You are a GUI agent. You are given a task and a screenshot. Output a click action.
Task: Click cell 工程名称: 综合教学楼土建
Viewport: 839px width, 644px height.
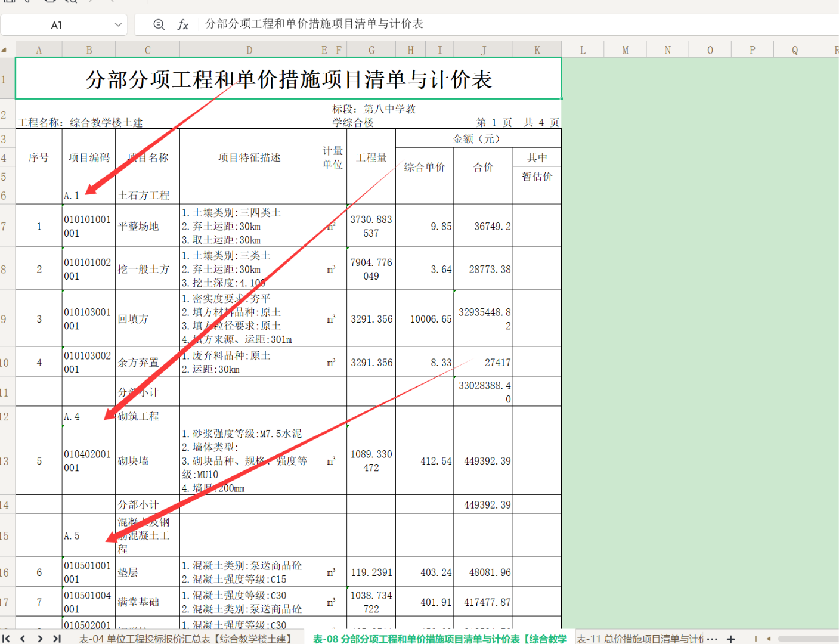pyautogui.click(x=80, y=122)
